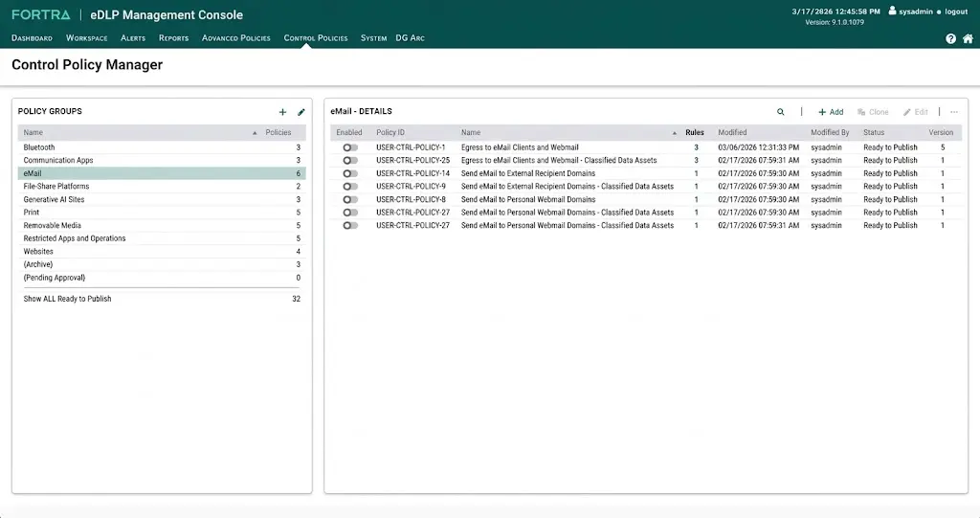Toggle Enabled switch for USER-CTRL-POLICY-14
The height and width of the screenshot is (518, 980).
[350, 174]
